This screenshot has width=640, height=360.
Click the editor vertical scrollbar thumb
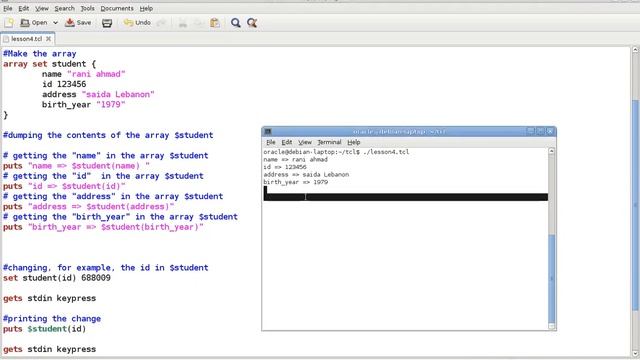636,205
